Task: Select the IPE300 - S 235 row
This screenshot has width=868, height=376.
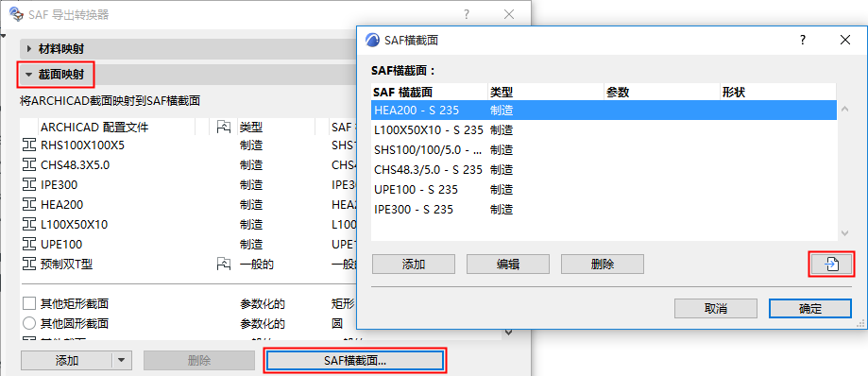Action: [604, 210]
